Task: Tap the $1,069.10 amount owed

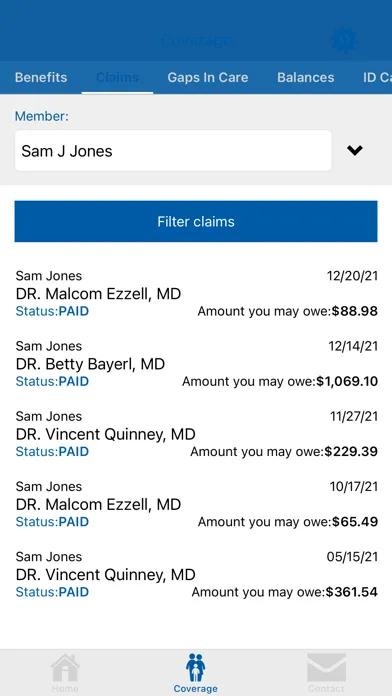Action: pos(347,381)
